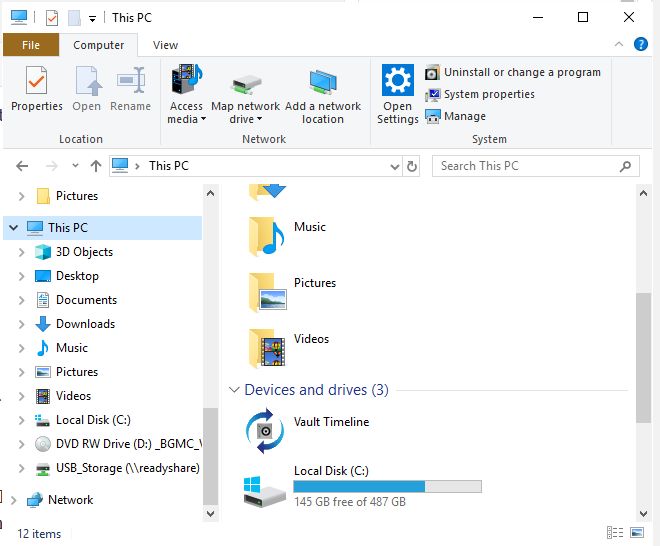Image resolution: width=660 pixels, height=546 pixels.
Task: Collapse the This PC tree node
Action: (13, 228)
